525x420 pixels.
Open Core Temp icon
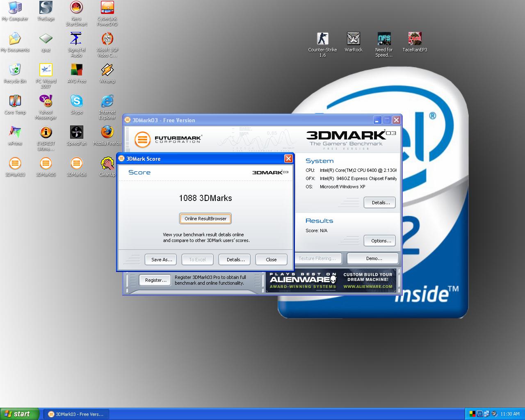[x=15, y=105]
